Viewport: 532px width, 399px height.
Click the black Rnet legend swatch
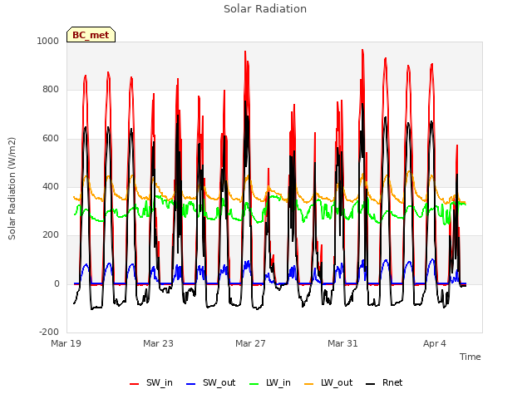pyautogui.click(x=371, y=384)
